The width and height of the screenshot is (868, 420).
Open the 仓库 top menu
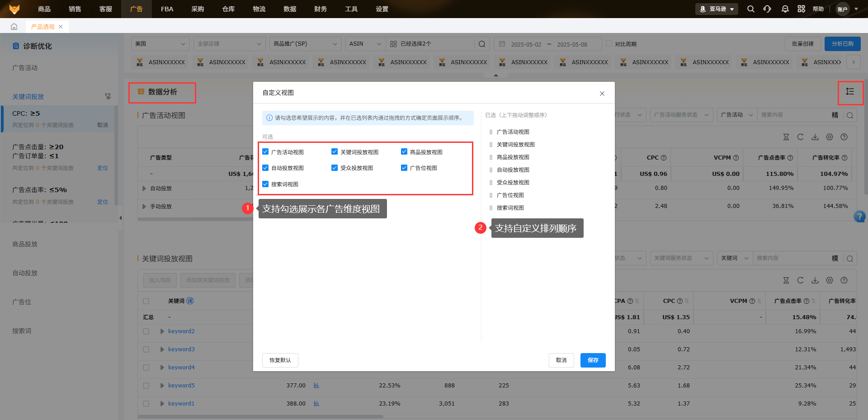(x=228, y=9)
